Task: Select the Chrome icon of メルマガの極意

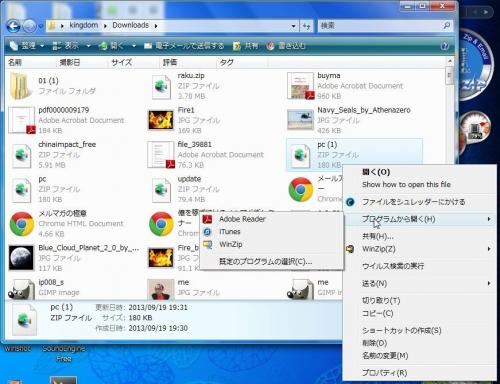Action: pyautogui.click(x=22, y=224)
